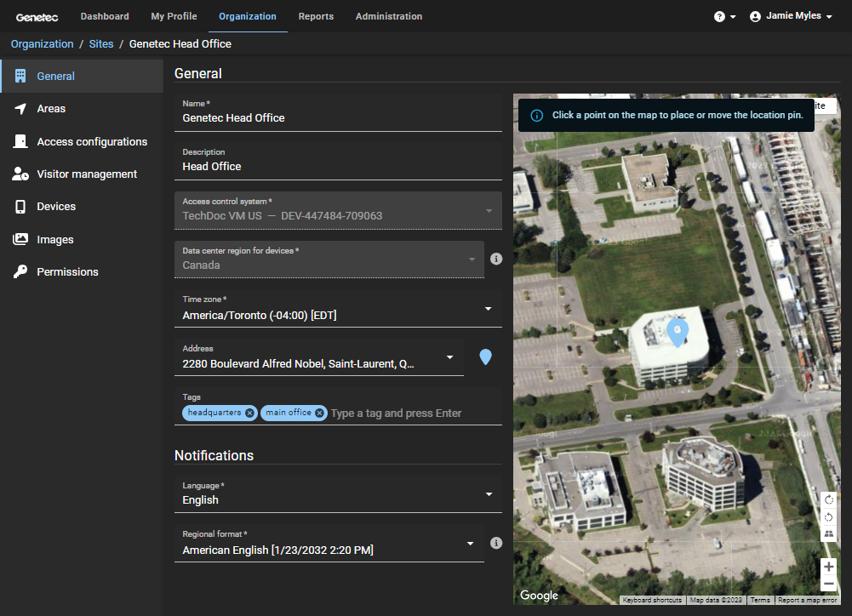The image size is (852, 616).
Task: Click info icon next to Data center region
Action: click(x=496, y=259)
